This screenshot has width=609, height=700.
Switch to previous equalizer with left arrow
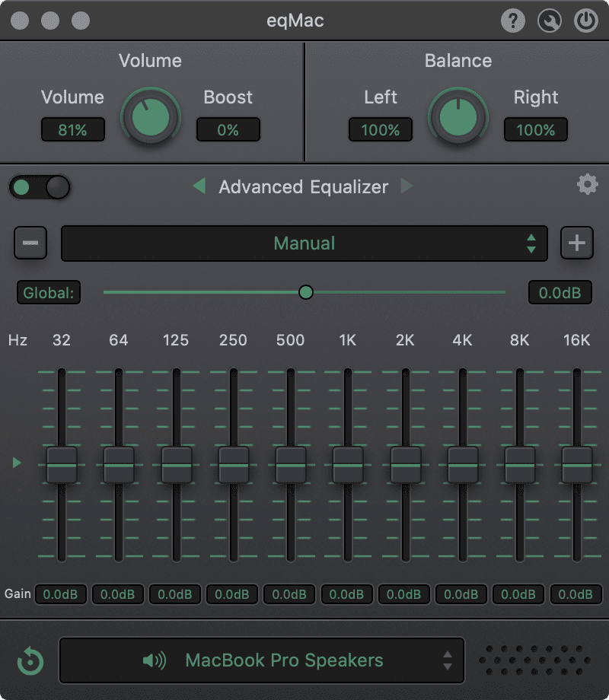(199, 186)
